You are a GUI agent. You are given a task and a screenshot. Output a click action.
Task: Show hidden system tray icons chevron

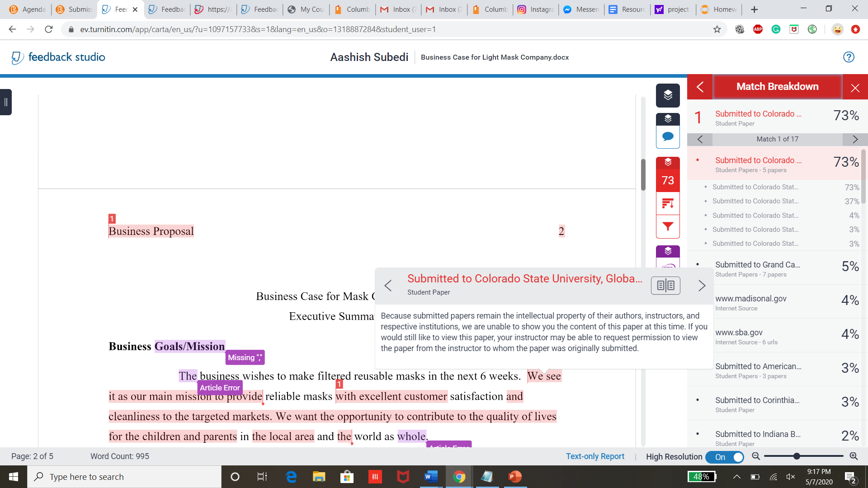click(x=736, y=477)
